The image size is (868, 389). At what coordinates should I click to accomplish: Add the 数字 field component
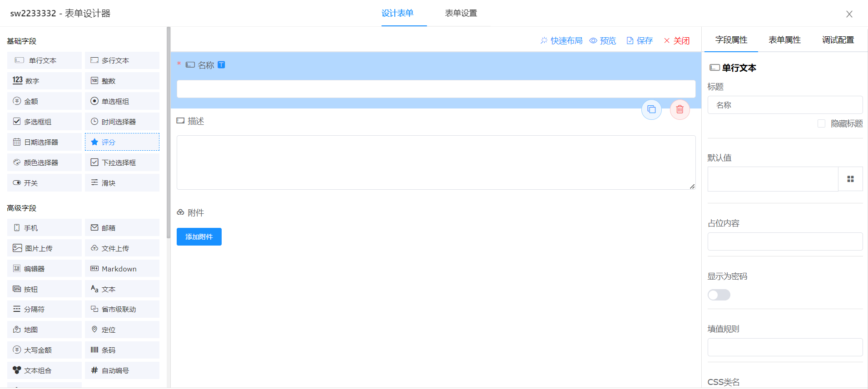[44, 81]
